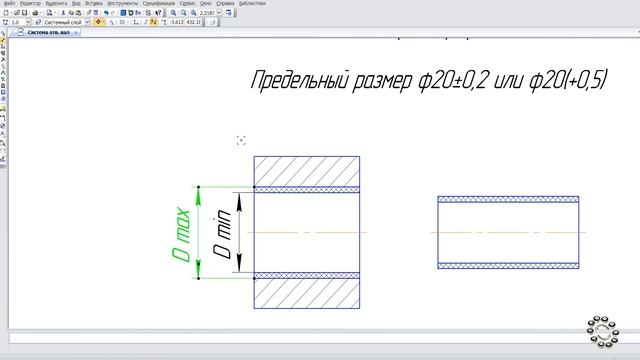
Task: Select the Предельный размер title text
Action: (429, 80)
